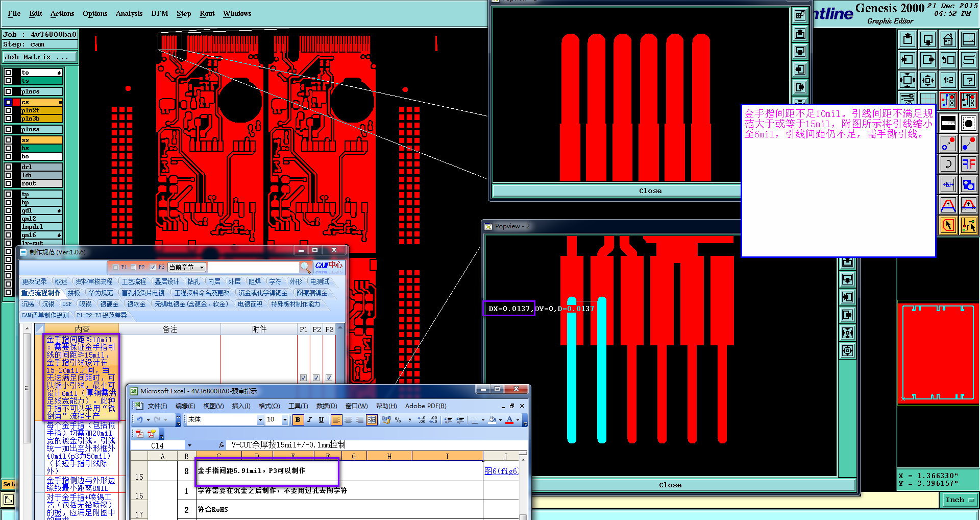Click the 阻焊 tab button
This screenshot has width=980, height=520.
coord(254,281)
